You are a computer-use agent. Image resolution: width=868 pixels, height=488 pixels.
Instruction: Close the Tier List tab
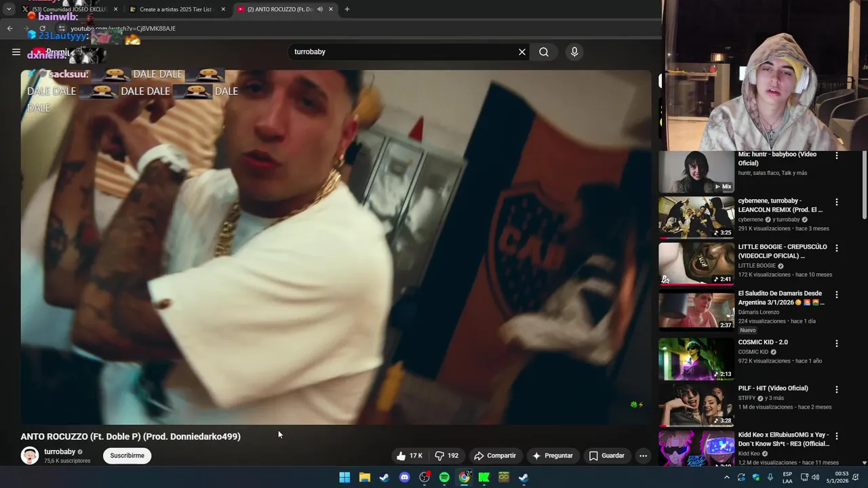pyautogui.click(x=223, y=9)
